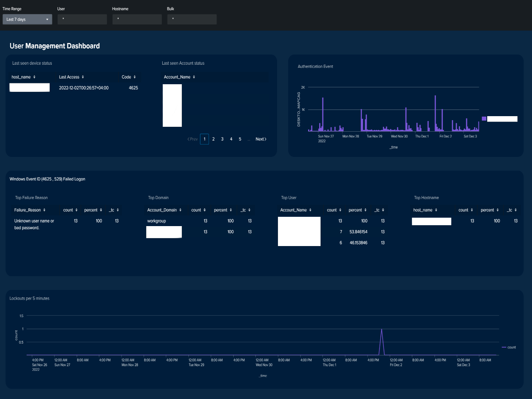This screenshot has width=532, height=399.
Task: Click the User filter input field
Action: (x=82, y=20)
